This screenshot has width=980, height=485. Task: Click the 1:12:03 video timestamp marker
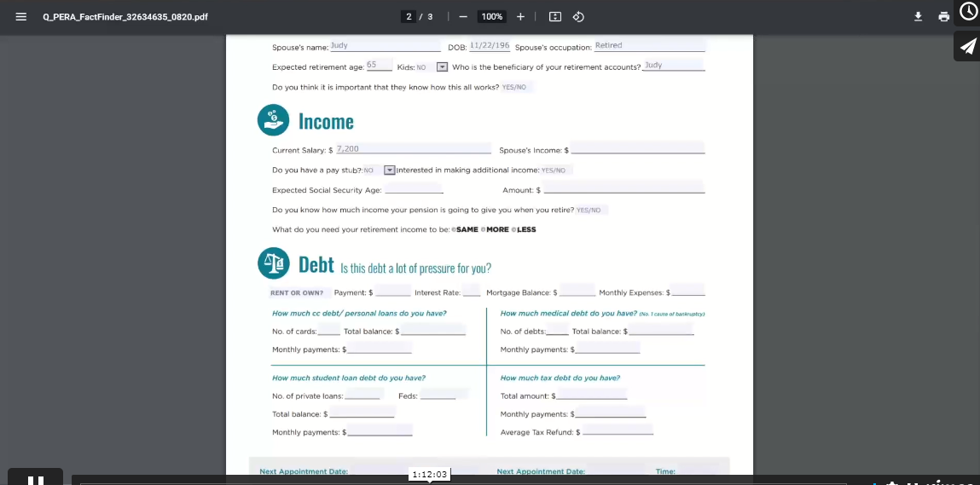click(x=429, y=475)
